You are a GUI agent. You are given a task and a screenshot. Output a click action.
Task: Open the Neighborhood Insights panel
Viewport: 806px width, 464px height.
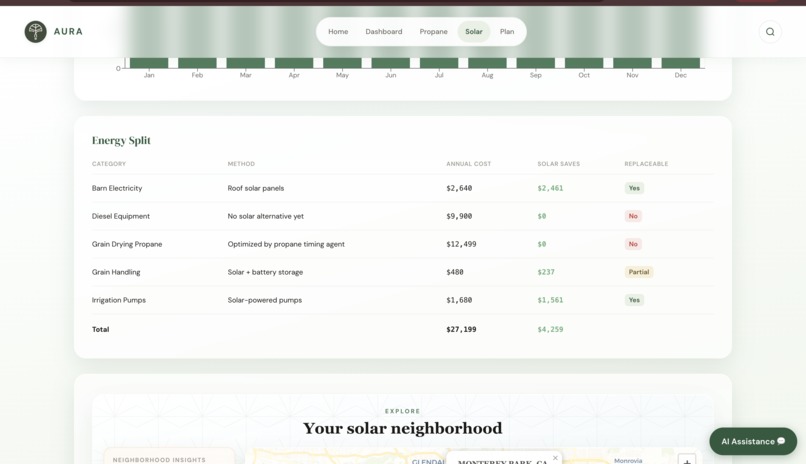click(169, 457)
